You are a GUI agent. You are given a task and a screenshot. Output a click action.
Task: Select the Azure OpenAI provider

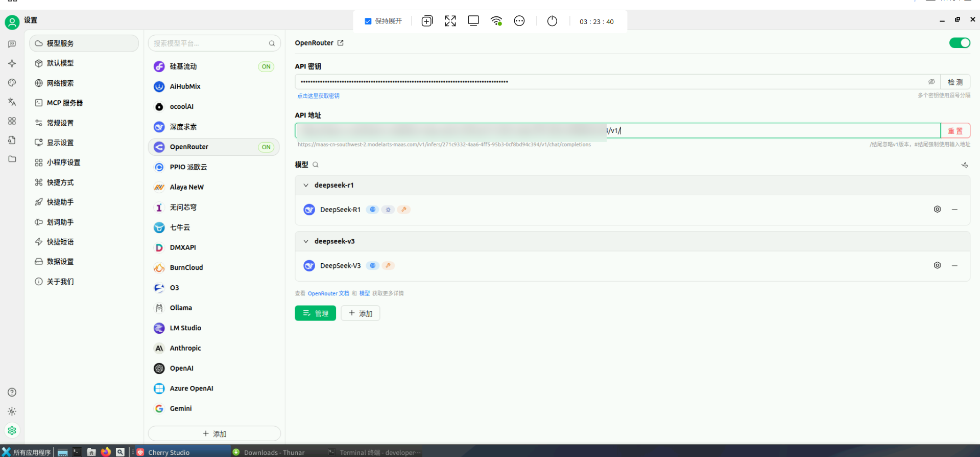tap(214, 389)
